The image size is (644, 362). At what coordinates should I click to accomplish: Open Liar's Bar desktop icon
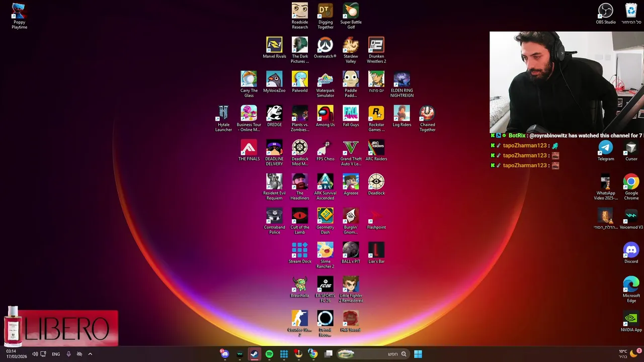(376, 253)
